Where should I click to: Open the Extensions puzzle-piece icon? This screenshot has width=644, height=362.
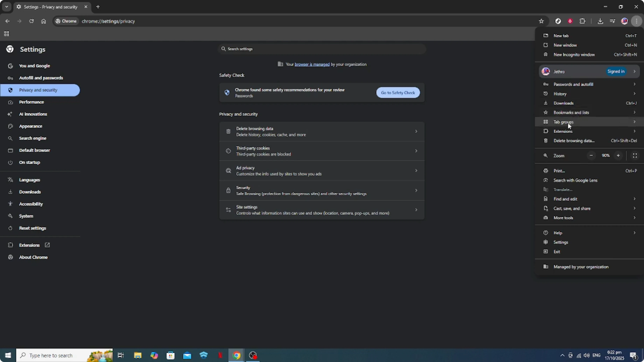click(583, 21)
